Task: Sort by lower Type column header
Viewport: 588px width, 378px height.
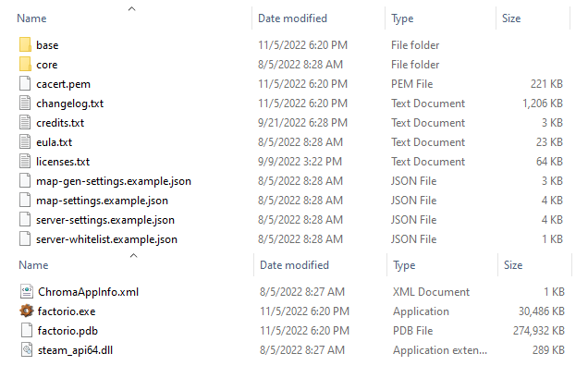Action: click(x=403, y=265)
